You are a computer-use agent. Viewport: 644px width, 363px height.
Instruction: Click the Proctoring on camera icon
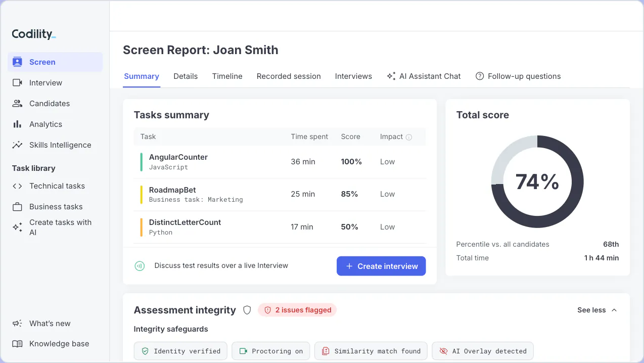click(243, 351)
